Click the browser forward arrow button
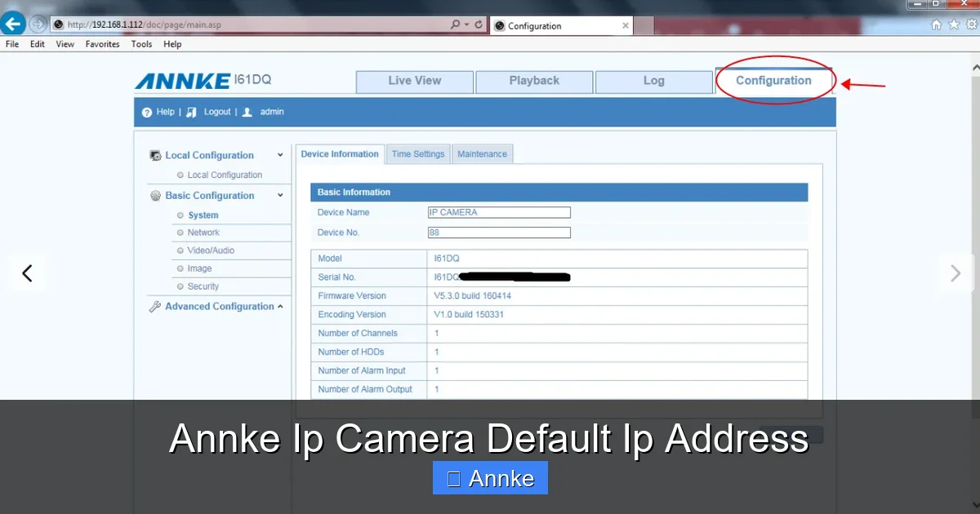The width and height of the screenshot is (980, 514). [38, 24]
